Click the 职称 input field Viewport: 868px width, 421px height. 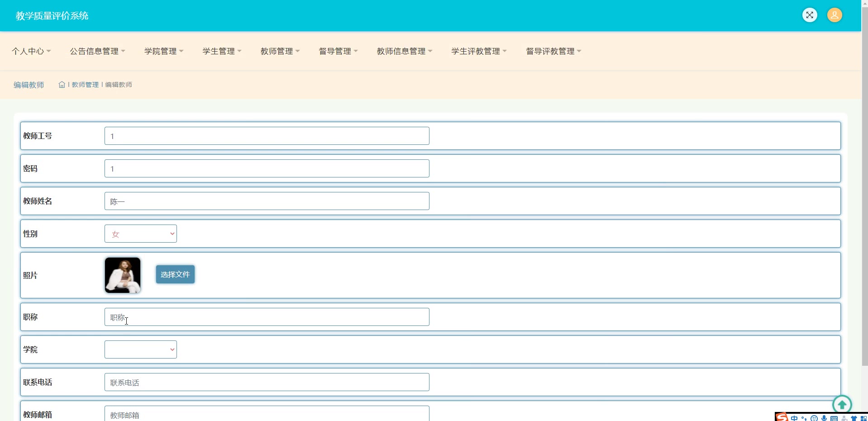[267, 317]
